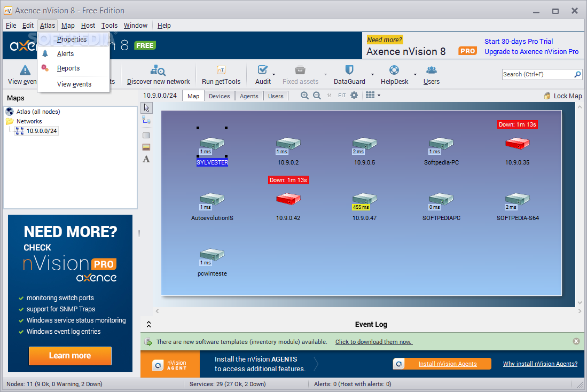Click the Search (Ctrl+F) field
This screenshot has height=392, width=587.
coord(537,75)
